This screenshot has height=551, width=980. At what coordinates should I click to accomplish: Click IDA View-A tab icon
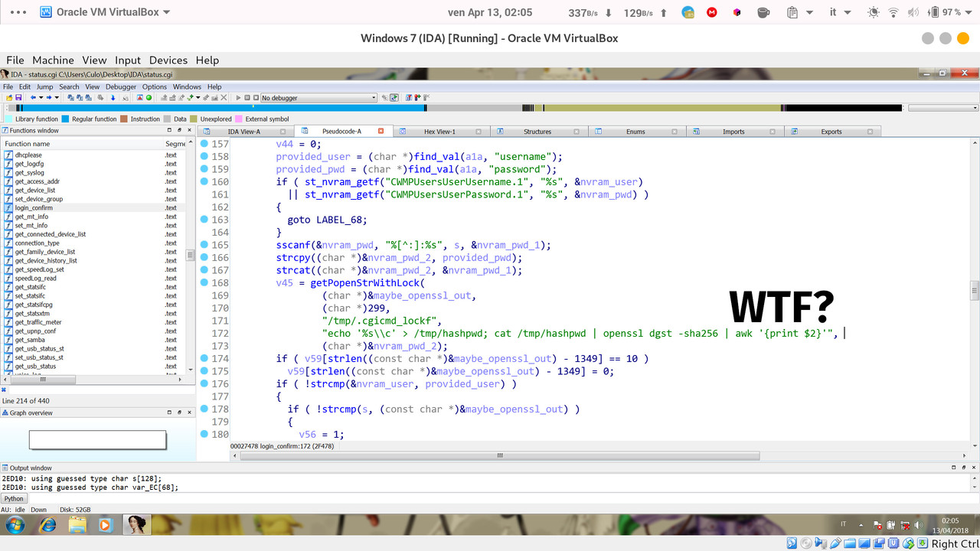coord(207,132)
